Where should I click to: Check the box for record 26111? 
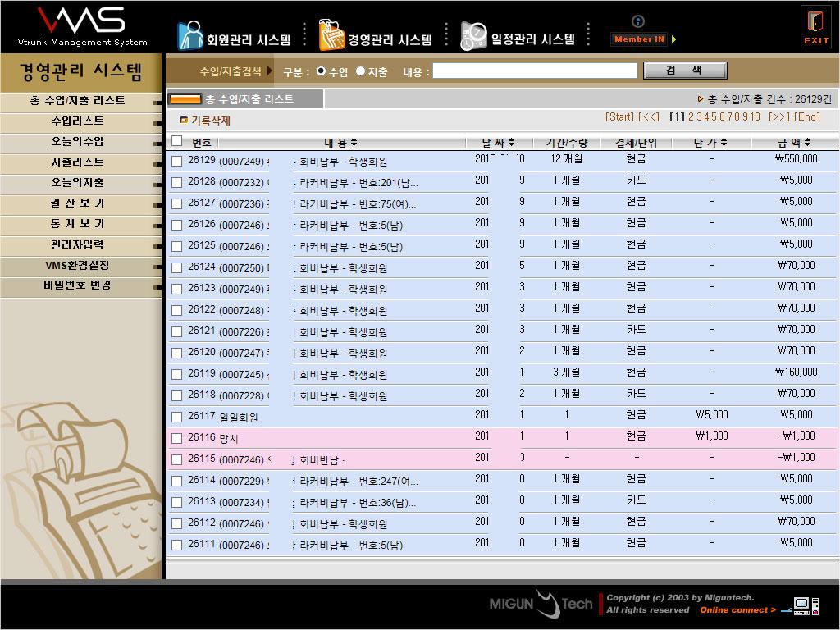177,545
